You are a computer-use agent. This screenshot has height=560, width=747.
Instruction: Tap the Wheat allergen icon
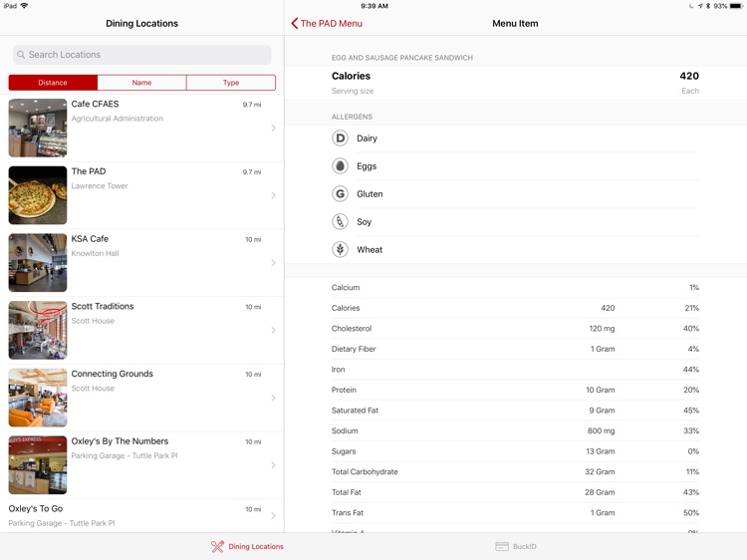coord(340,249)
